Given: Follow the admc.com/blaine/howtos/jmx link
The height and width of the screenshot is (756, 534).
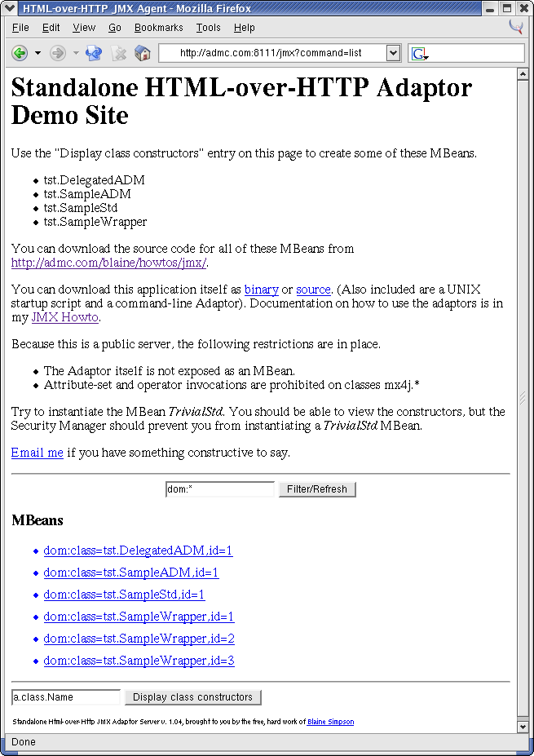Looking at the screenshot, I should [x=109, y=263].
